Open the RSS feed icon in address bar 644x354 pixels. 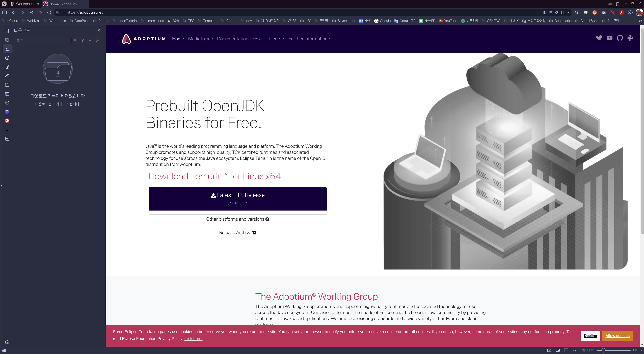[x=545, y=12]
